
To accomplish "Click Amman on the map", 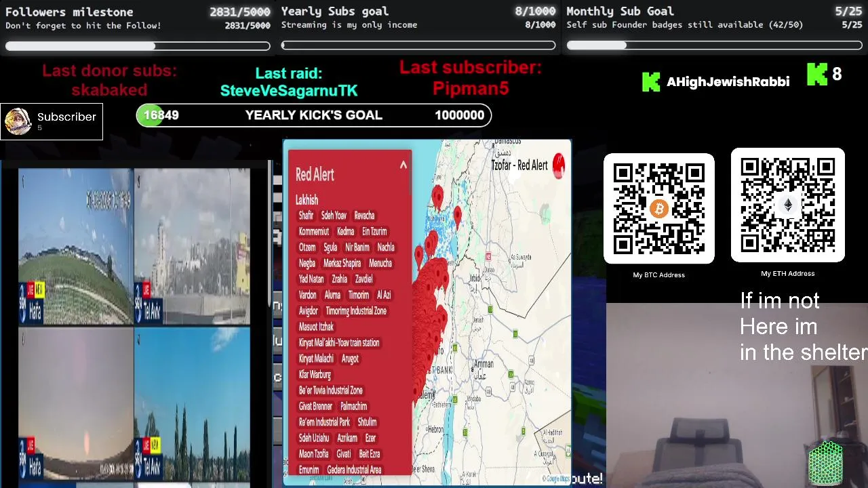I will (484, 364).
